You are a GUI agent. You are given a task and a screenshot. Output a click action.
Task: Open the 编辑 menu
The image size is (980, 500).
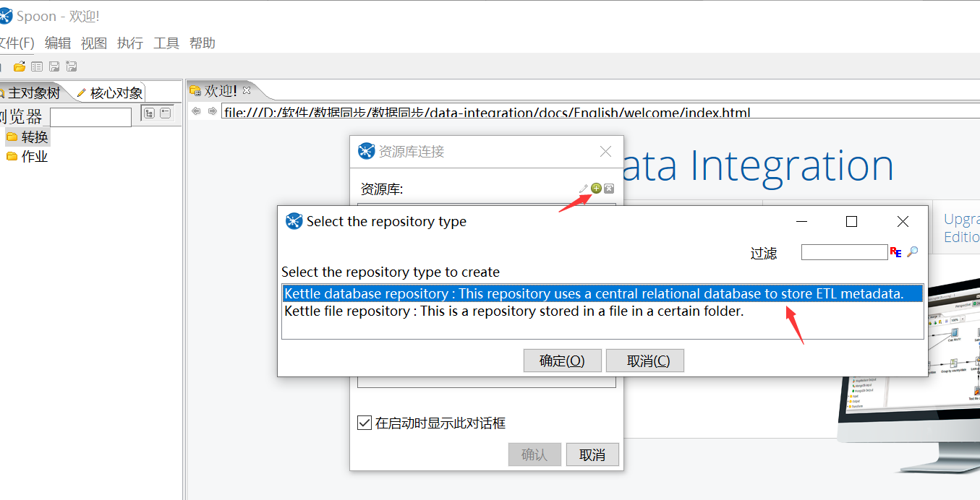[x=58, y=43]
